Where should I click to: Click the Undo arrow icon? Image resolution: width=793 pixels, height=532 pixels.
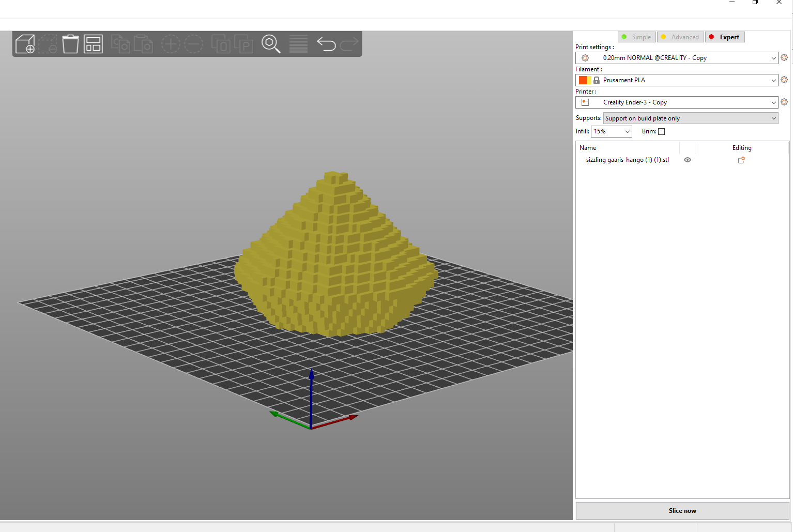(x=326, y=44)
